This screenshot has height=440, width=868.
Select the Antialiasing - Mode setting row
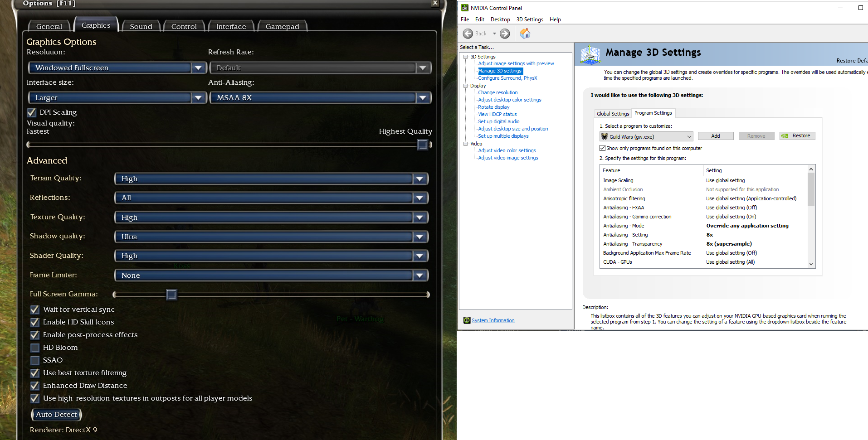tap(704, 226)
